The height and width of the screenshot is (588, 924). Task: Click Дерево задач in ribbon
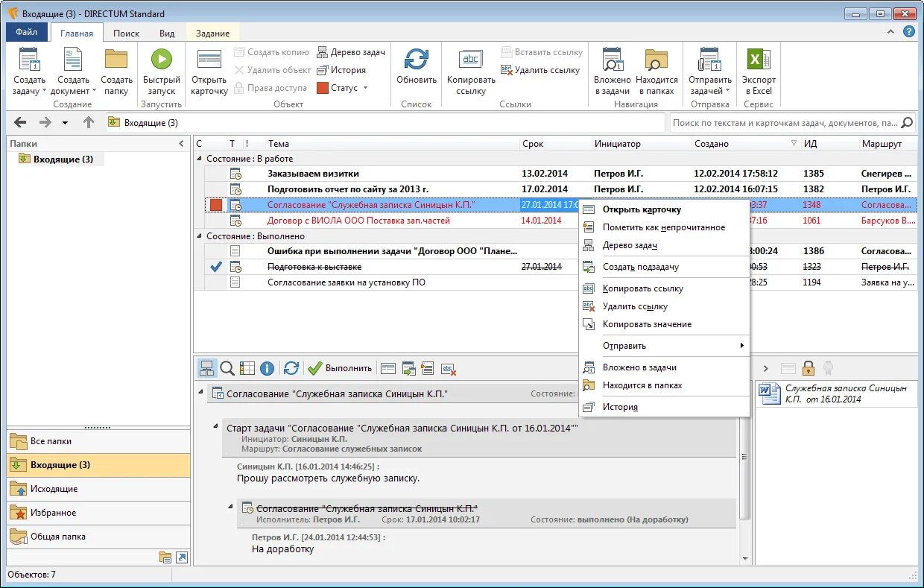click(351, 52)
